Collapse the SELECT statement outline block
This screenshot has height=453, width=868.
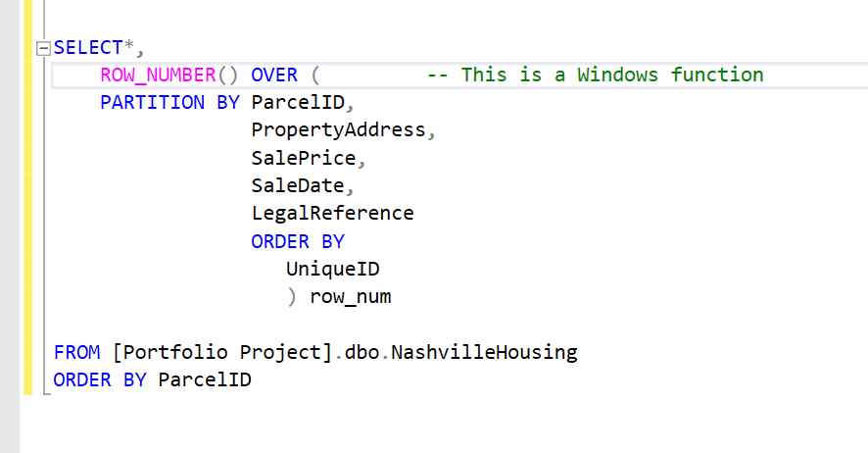(x=43, y=49)
